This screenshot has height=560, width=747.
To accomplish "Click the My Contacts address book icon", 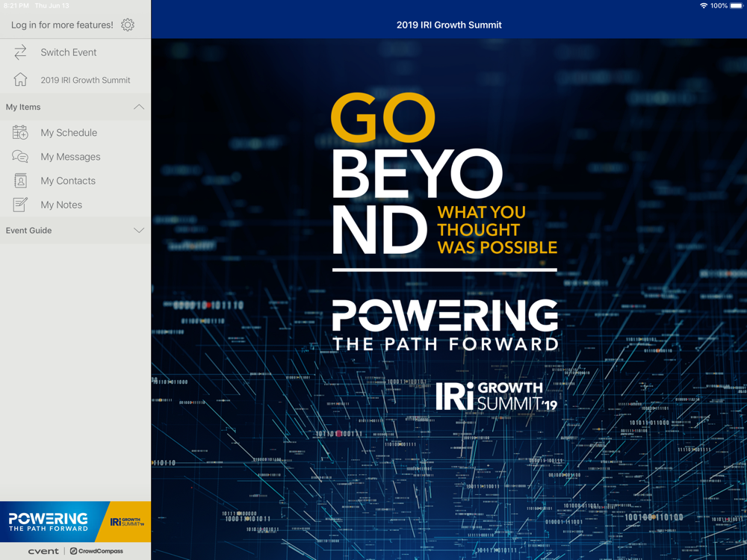I will (x=20, y=181).
